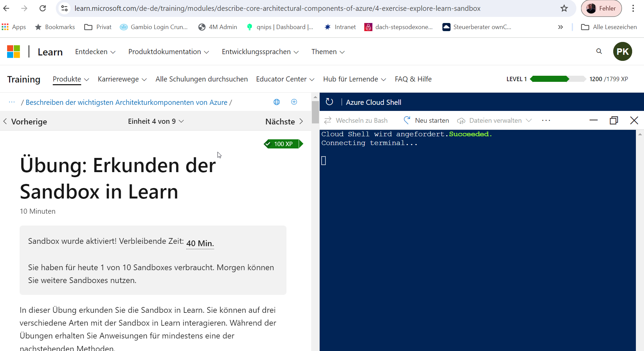Viewport: 644px width, 351px height.
Task: Open Intranet bookmark
Action: pos(340,27)
